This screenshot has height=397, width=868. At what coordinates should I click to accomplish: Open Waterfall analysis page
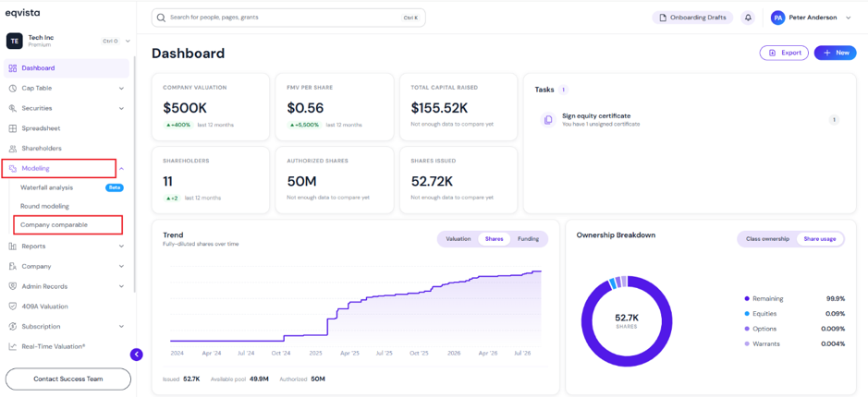(x=46, y=187)
